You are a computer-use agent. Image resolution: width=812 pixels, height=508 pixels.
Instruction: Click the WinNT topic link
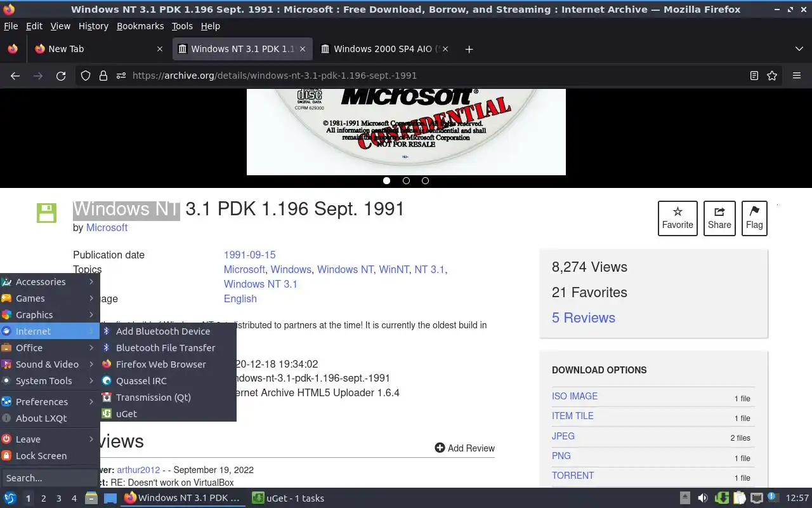394,269
